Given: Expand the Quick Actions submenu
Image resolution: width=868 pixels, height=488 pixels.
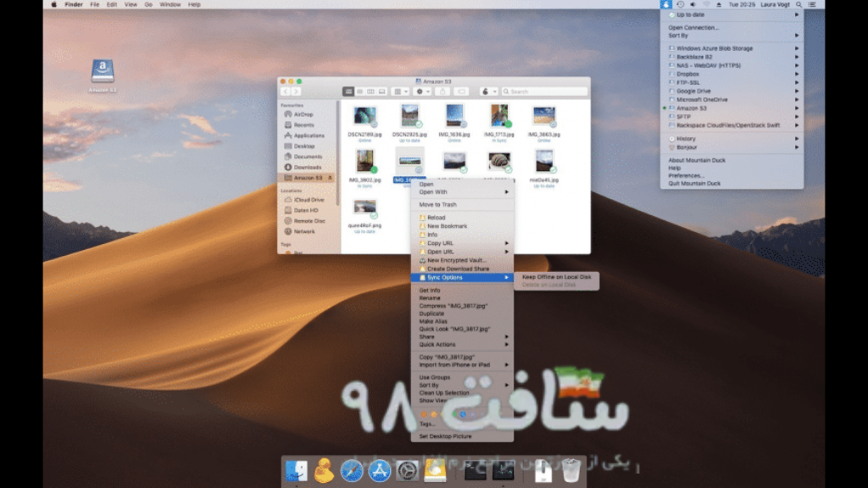Looking at the screenshot, I should (462, 344).
